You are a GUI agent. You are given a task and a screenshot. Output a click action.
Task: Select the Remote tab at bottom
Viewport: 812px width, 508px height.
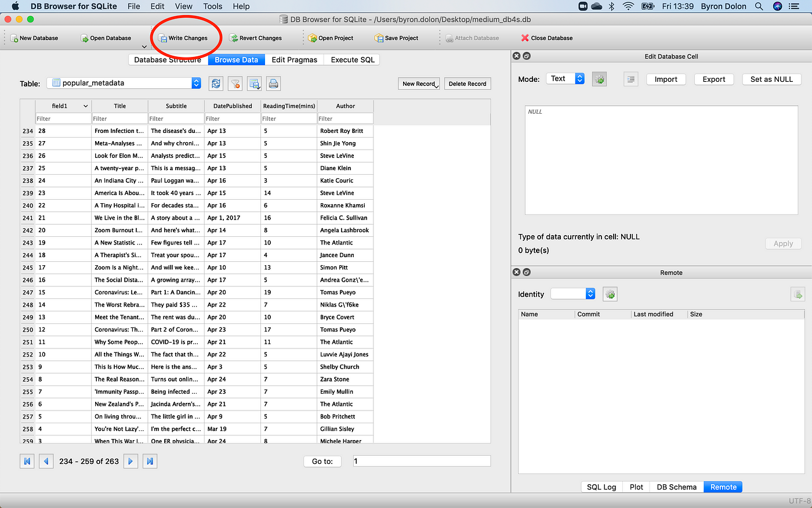click(x=723, y=487)
